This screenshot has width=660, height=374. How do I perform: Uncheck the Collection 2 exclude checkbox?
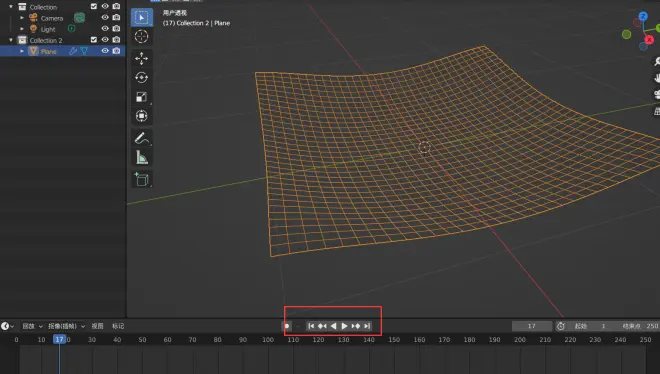point(94,40)
